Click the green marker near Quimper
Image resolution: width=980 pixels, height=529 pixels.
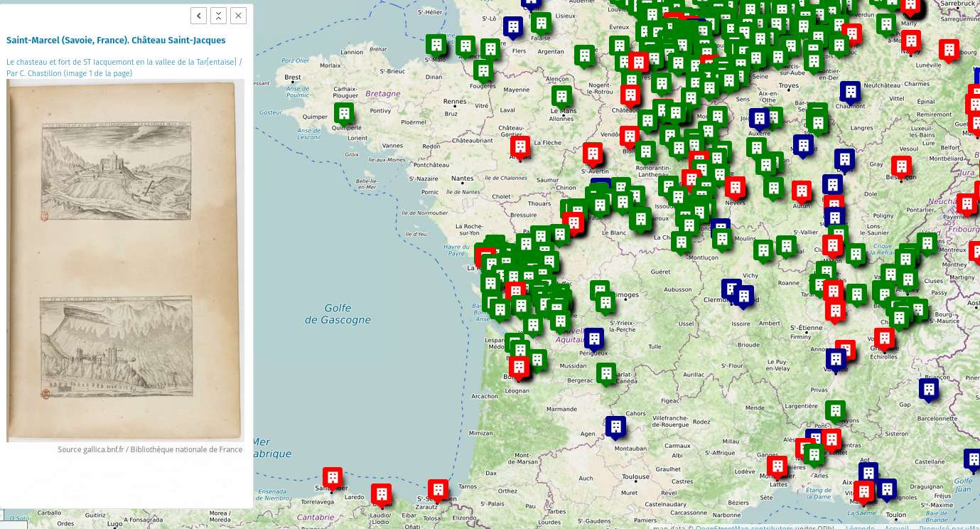click(344, 113)
